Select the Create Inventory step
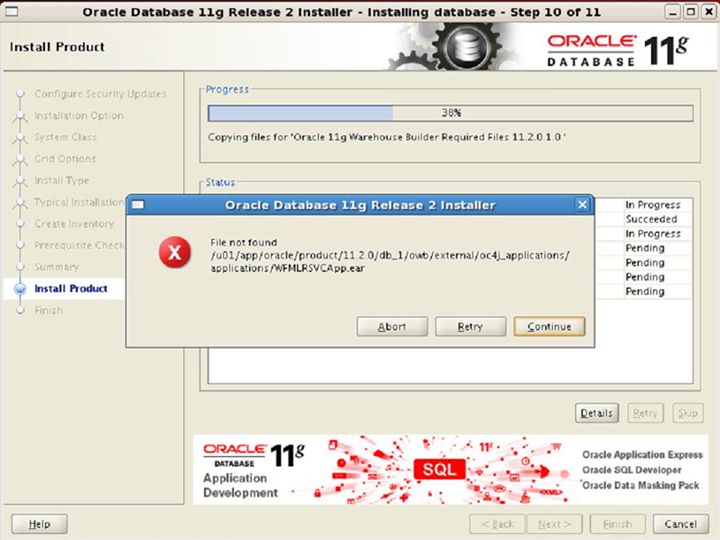Image resolution: width=720 pixels, height=540 pixels. [x=74, y=224]
